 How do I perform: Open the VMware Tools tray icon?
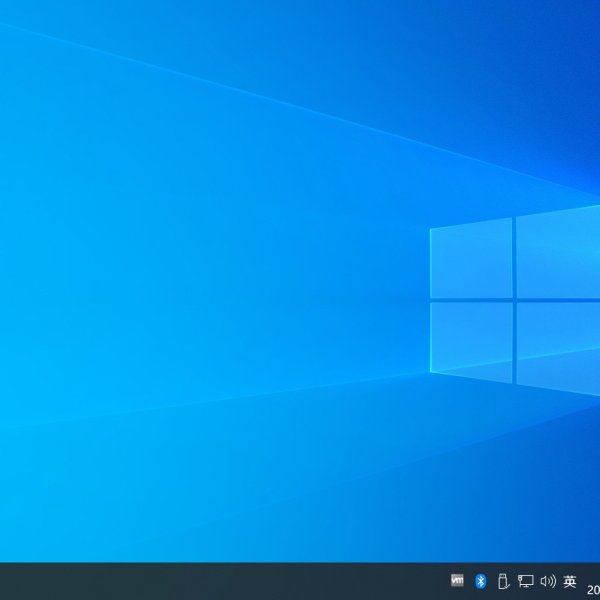[458, 580]
